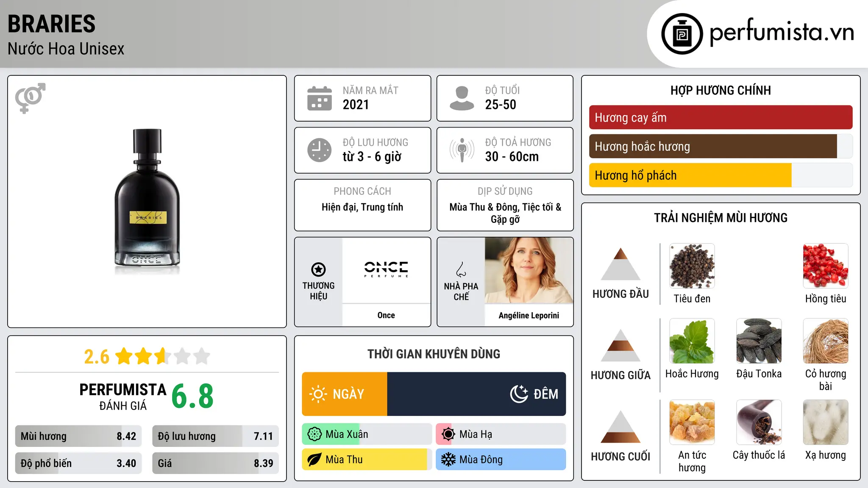The height and width of the screenshot is (488, 868).
Task: Select the Tiêu đen note image
Action: tap(692, 266)
